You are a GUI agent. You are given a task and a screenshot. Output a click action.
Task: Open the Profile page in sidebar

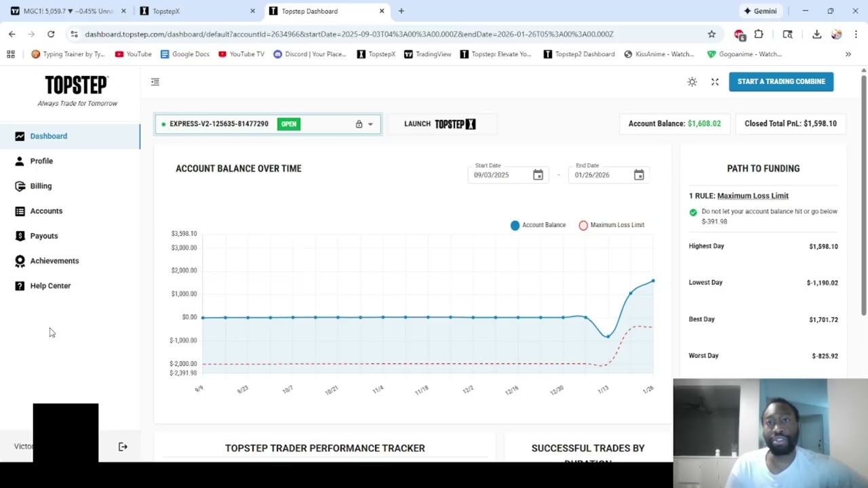[x=70, y=161]
